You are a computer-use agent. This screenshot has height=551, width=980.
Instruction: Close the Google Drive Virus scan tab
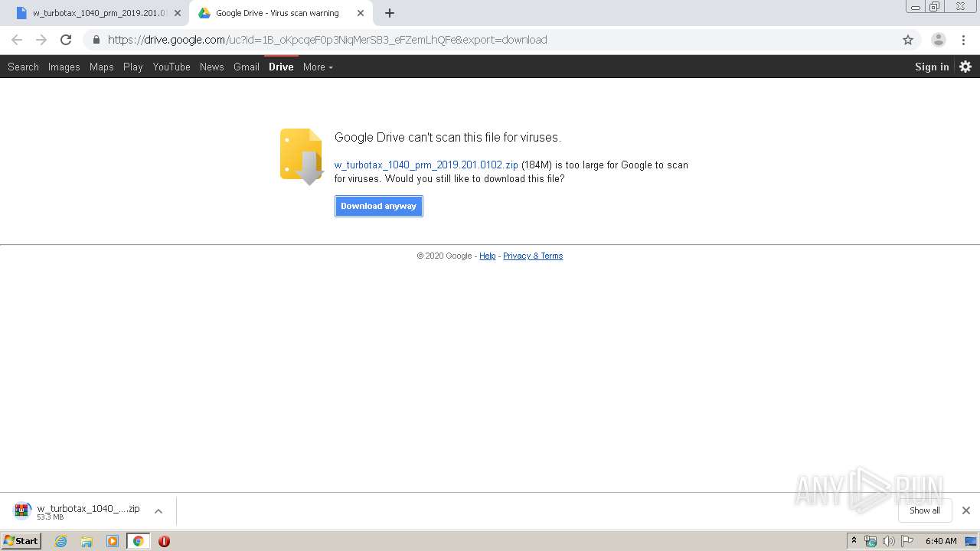click(x=361, y=13)
